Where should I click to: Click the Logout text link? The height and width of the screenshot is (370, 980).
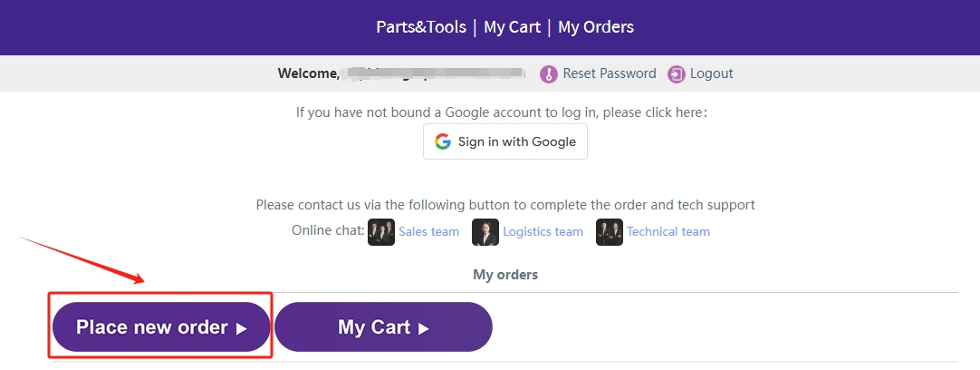(x=712, y=73)
